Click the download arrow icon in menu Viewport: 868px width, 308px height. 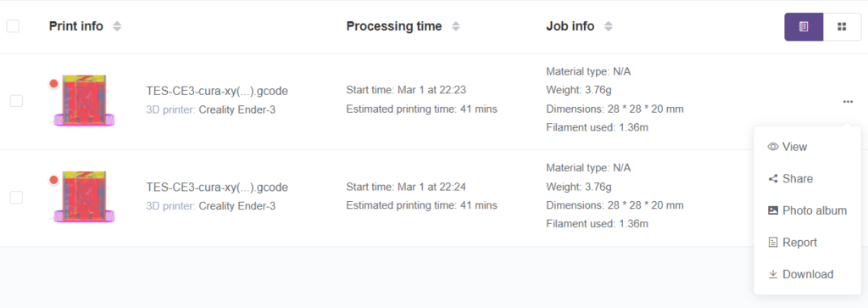(x=773, y=274)
